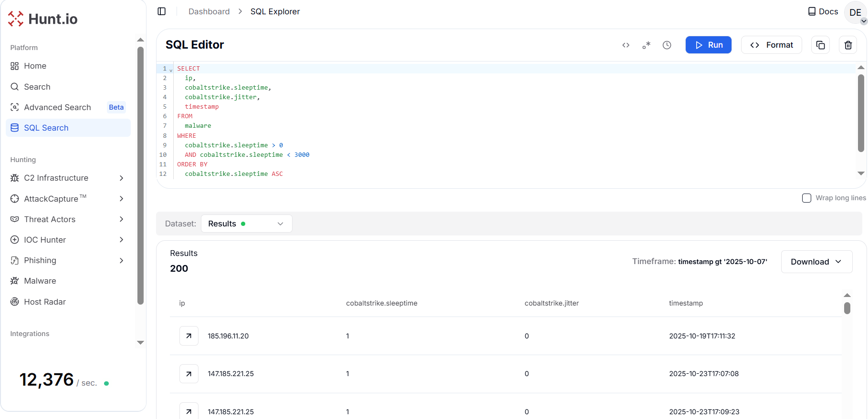This screenshot has width=868, height=419.
Task: Run the SQL query
Action: click(x=708, y=45)
